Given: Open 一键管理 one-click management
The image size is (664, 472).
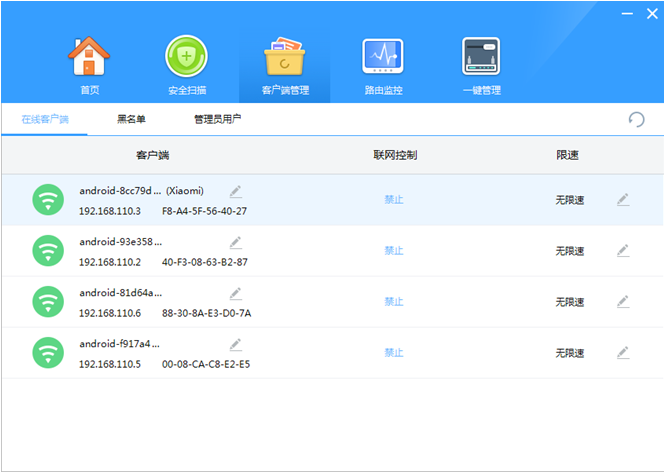Looking at the screenshot, I should click(x=480, y=60).
